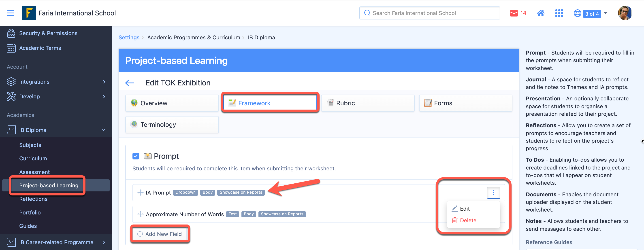Viewport: 644px width, 250px height.
Task: Click Body tag on Approximate Number of Words
Action: 249,214
